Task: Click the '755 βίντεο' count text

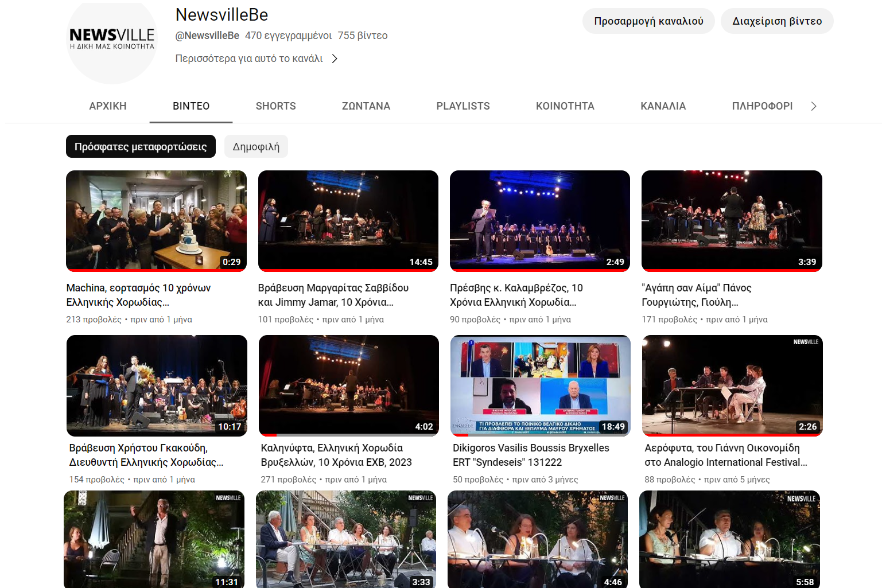Action: (363, 36)
